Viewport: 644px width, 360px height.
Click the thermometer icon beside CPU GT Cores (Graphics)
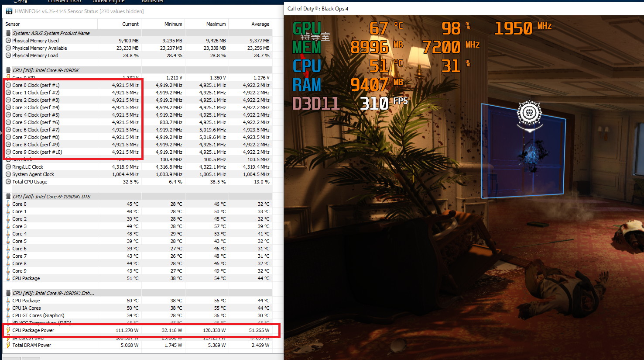tap(8, 315)
